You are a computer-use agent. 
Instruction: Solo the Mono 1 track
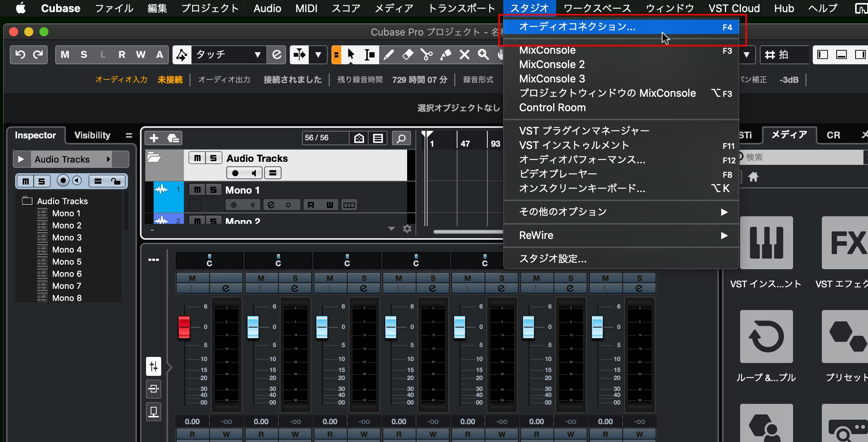click(x=213, y=190)
